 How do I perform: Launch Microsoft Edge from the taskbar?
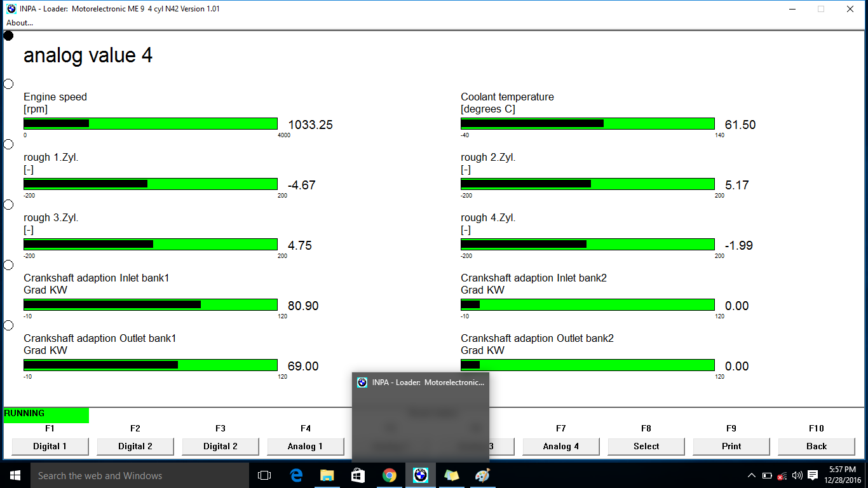[x=295, y=475]
